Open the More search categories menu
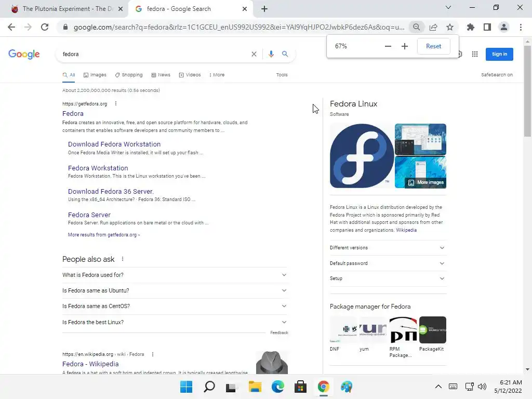The width and height of the screenshot is (532, 399). [x=217, y=75]
